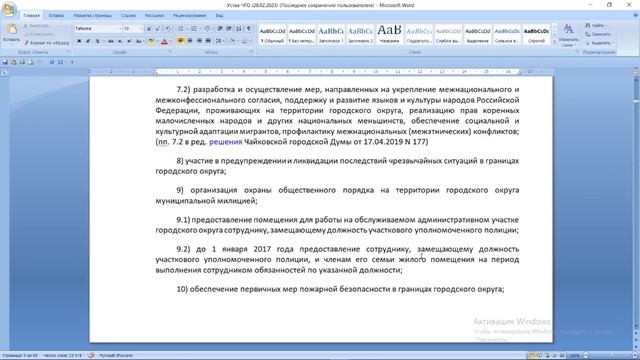Click the Заменить (Replace) button
The height and width of the screenshot is (360, 640).
(x=598, y=34)
